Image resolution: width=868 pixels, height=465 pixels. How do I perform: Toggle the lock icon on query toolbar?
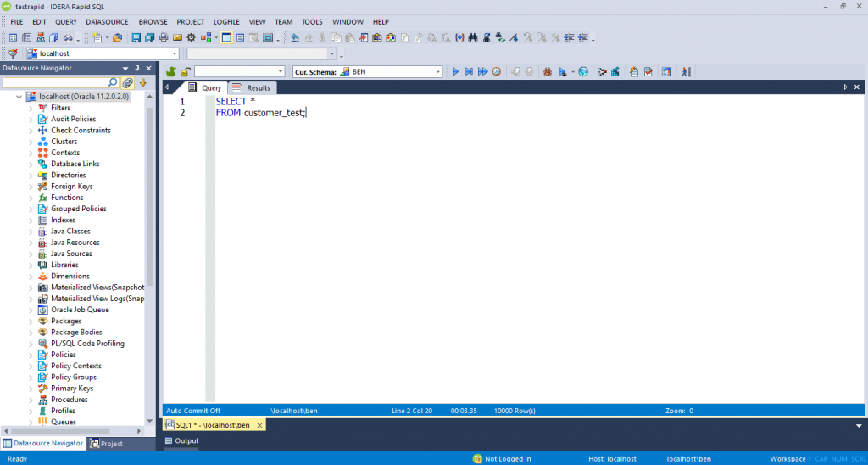[x=185, y=72]
